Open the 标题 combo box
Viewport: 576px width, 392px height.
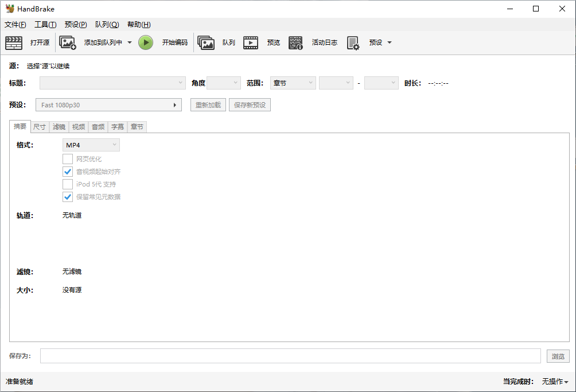112,83
